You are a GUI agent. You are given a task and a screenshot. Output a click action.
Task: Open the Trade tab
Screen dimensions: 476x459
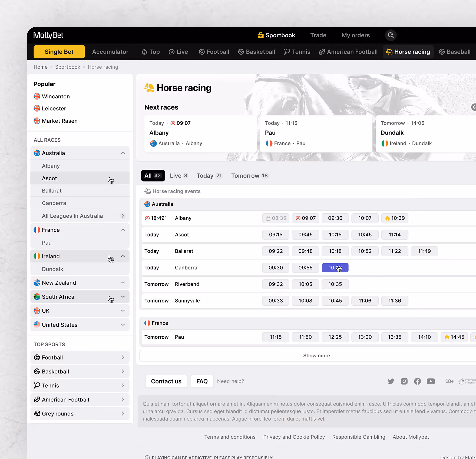coord(318,35)
